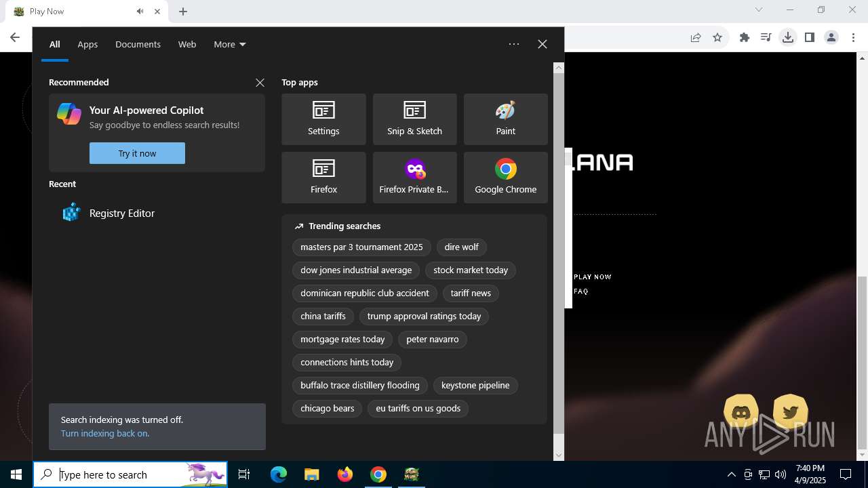Open Registry Editor from Recent

click(122, 213)
